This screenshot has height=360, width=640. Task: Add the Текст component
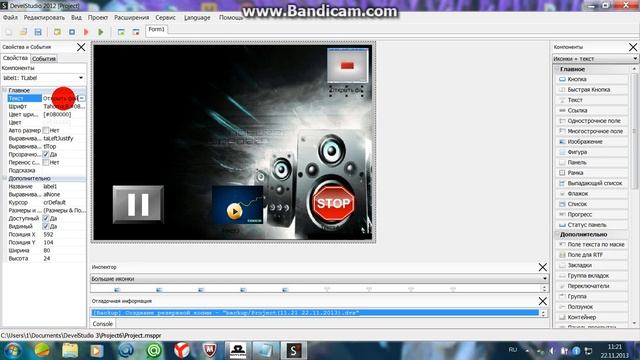pos(592,100)
